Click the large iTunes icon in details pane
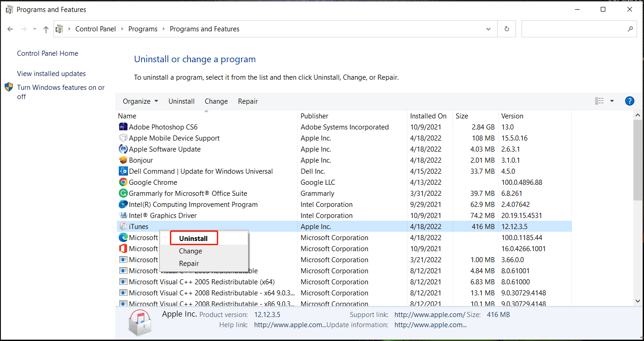 click(x=140, y=323)
